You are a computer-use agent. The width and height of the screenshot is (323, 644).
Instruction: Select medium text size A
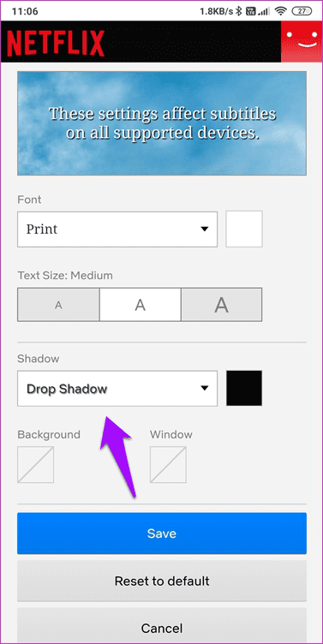coord(141,305)
